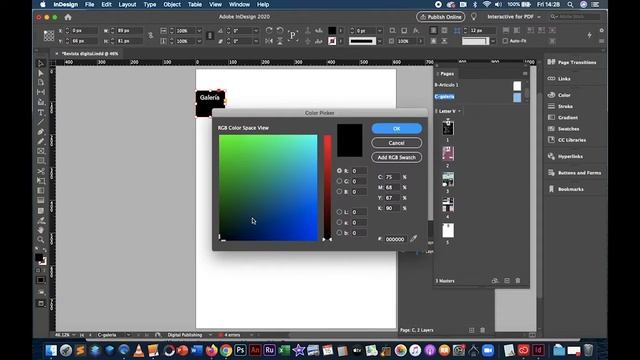640x360 pixels.
Task: Open the Object menu
Action: point(172,4)
